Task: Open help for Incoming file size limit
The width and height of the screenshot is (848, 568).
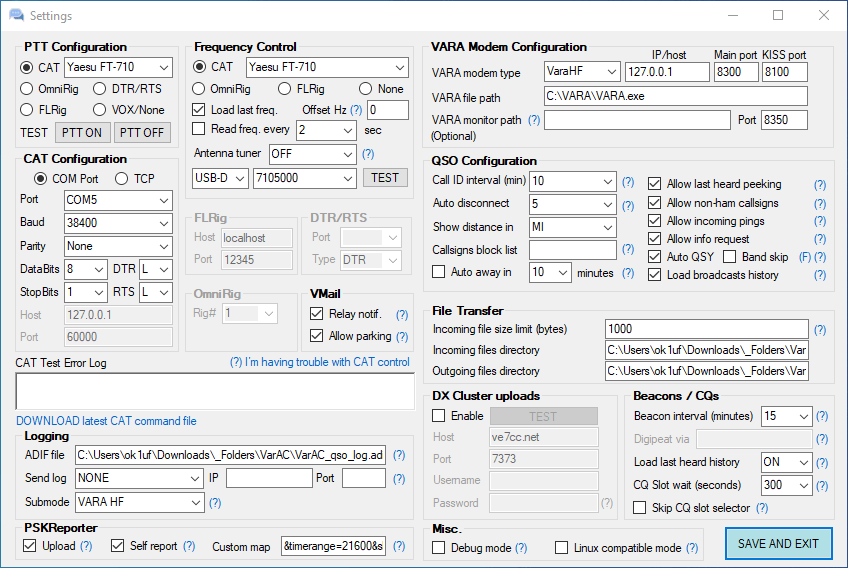Action: pyautogui.click(x=820, y=330)
